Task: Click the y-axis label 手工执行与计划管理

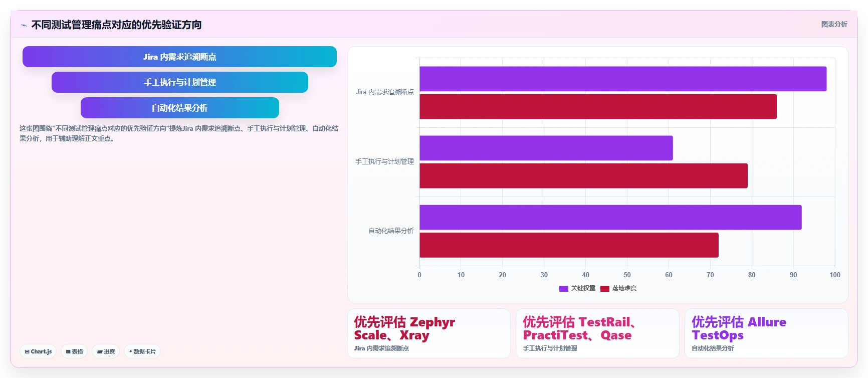Action: (385, 161)
